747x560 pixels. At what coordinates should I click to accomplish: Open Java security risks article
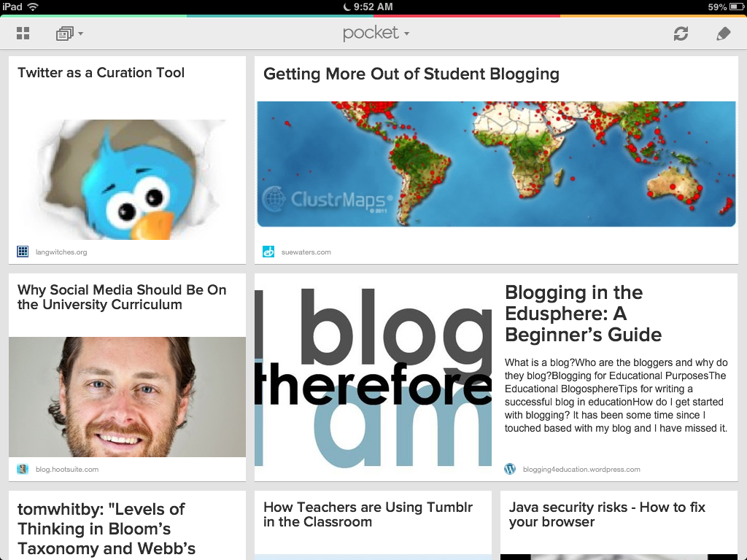(x=607, y=514)
